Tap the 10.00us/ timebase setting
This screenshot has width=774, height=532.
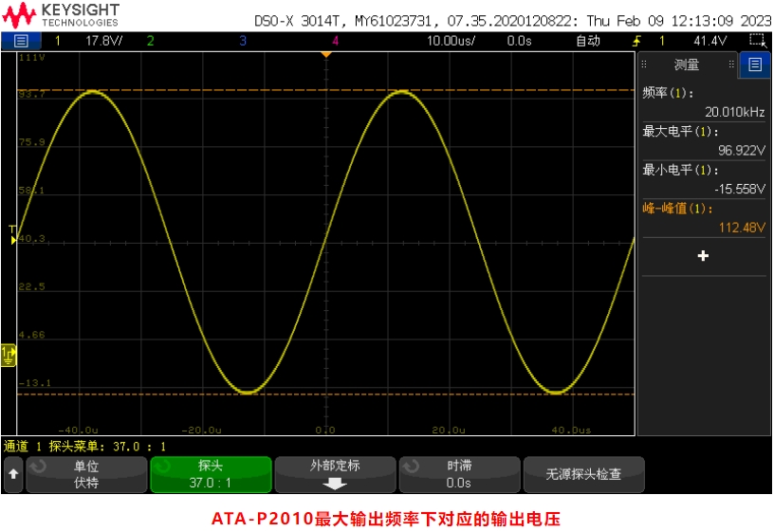(451, 41)
